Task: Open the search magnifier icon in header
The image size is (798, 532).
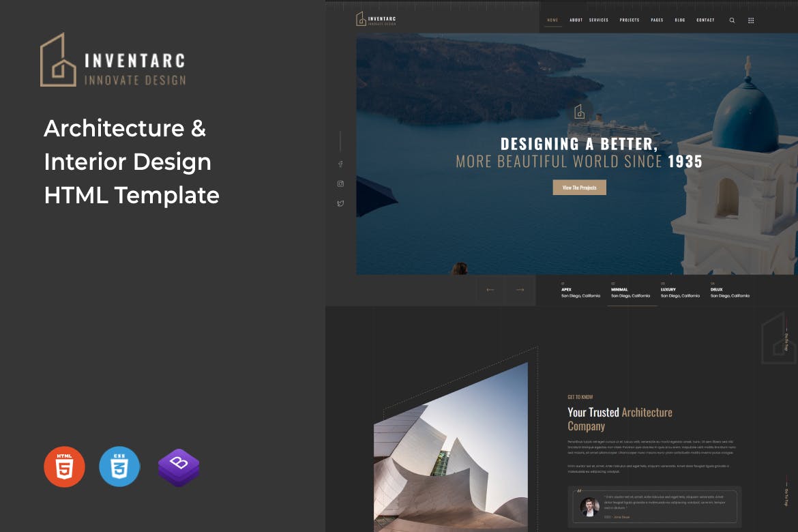Action: click(732, 20)
